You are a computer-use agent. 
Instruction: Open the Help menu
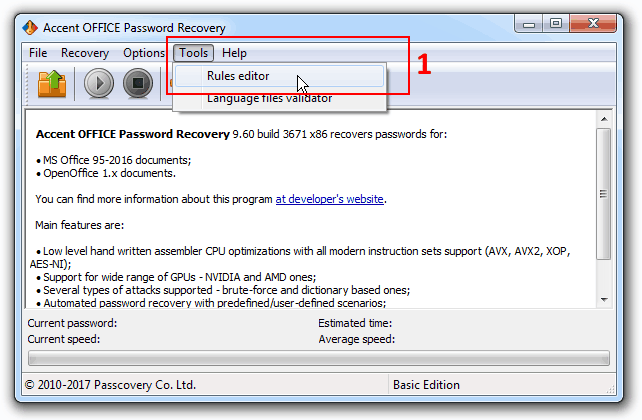[234, 53]
